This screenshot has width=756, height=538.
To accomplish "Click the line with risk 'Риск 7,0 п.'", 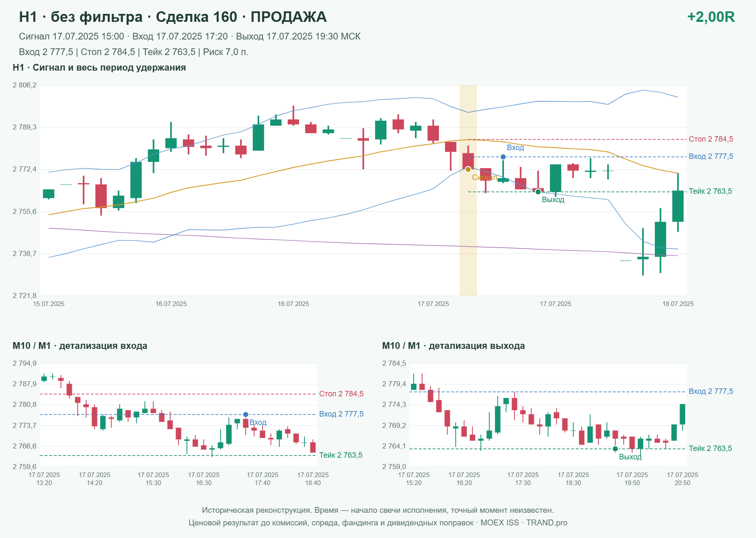I will [x=134, y=52].
